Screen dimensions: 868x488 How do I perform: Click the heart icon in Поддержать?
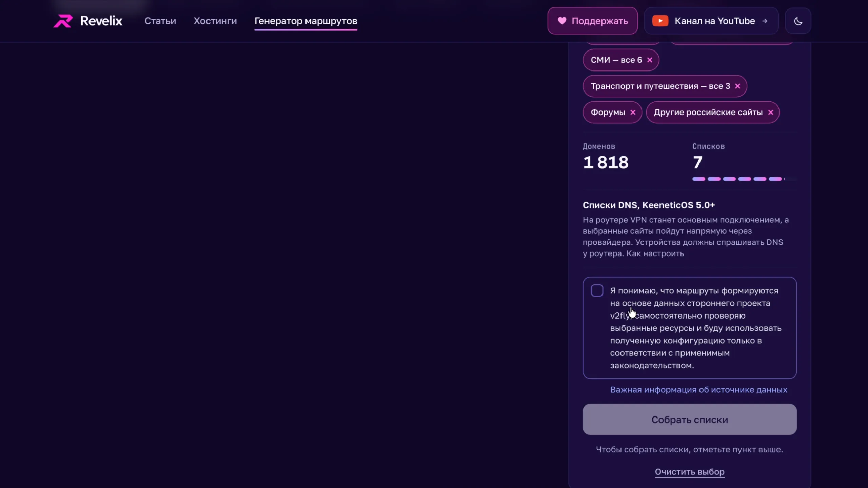coord(562,21)
